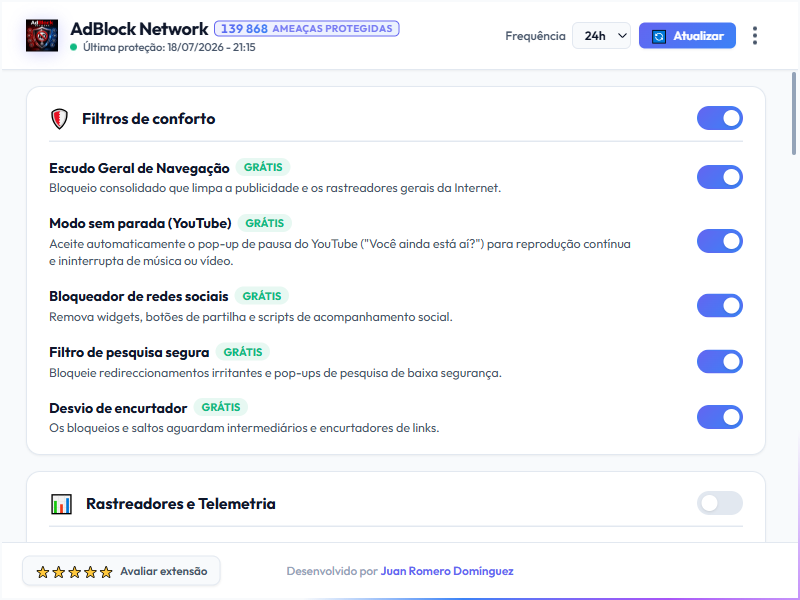Click the GRÁTIS badge for Filtro de pesquisa segura
Image resolution: width=800 pixels, height=600 pixels.
[243, 352]
